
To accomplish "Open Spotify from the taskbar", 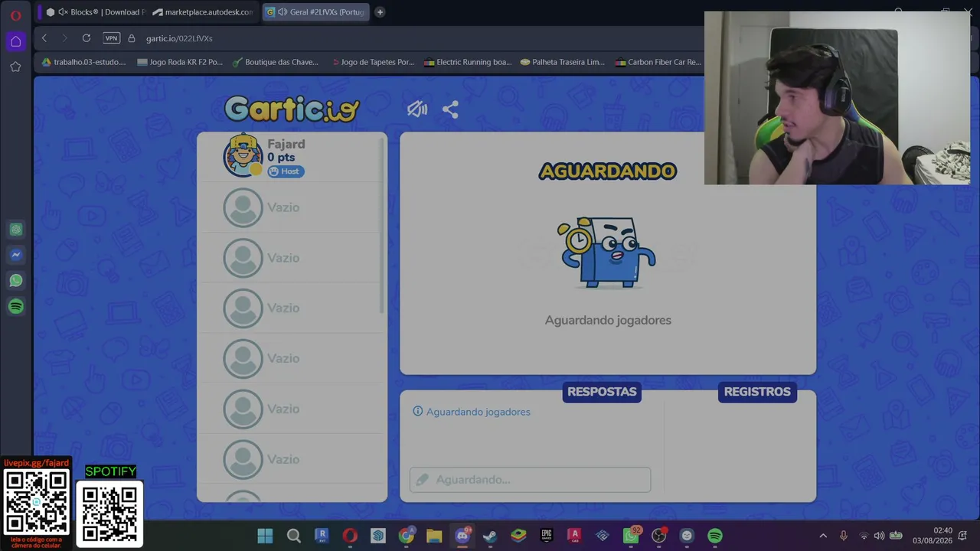I will (x=714, y=536).
